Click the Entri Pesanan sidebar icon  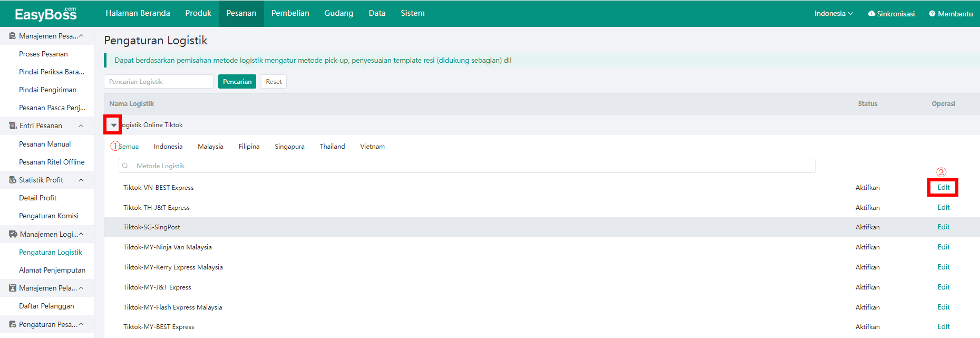(13, 125)
